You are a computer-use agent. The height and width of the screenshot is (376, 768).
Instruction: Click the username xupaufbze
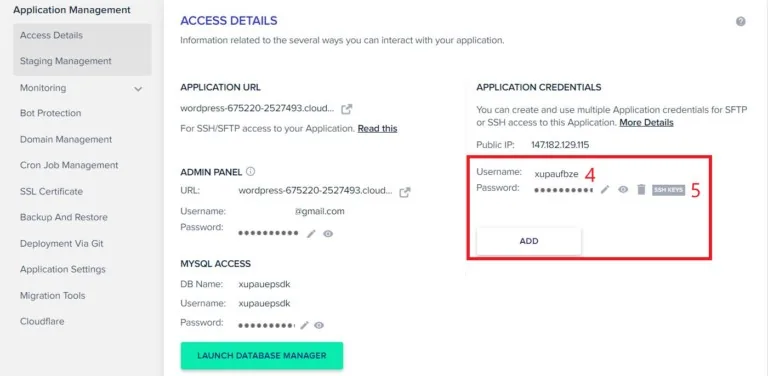pyautogui.click(x=556, y=174)
